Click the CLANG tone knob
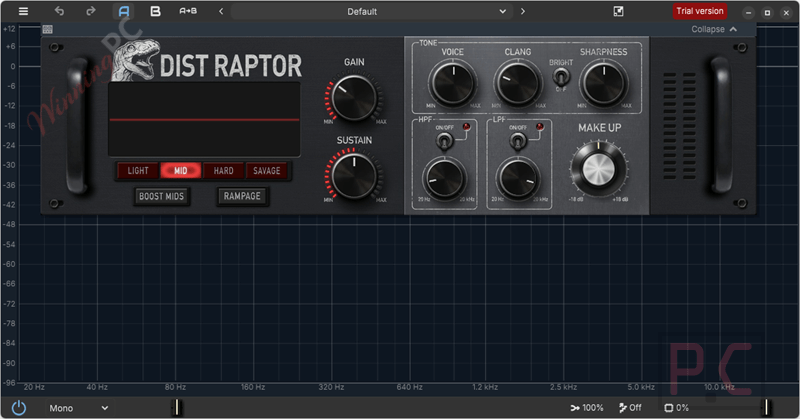This screenshot has width=800, height=419. click(518, 83)
